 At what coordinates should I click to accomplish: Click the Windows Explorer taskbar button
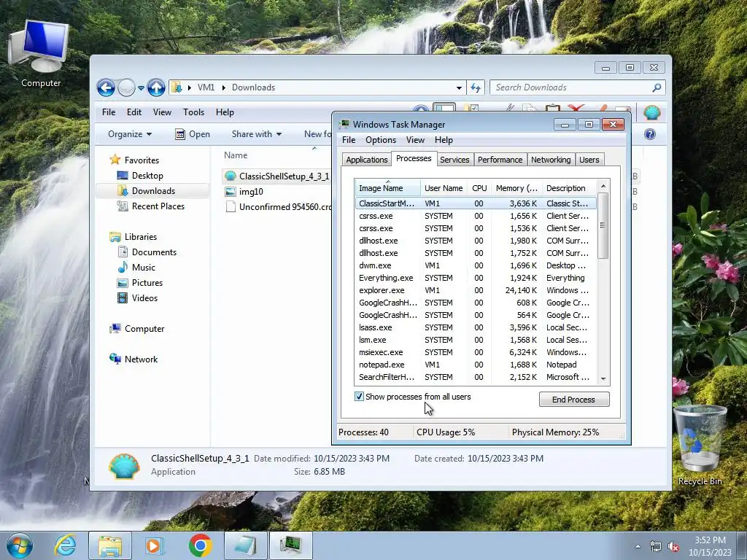110,545
